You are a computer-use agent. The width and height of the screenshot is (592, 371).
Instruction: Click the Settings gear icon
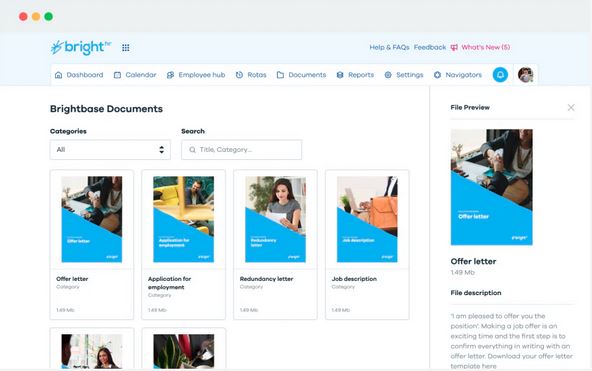click(x=388, y=75)
